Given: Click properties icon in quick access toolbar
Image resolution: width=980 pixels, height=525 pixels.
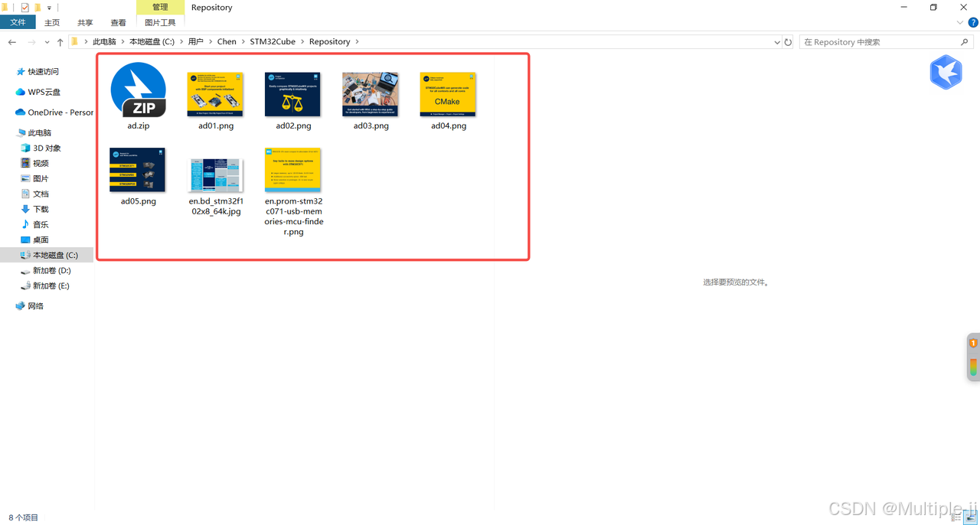Looking at the screenshot, I should 24,7.
